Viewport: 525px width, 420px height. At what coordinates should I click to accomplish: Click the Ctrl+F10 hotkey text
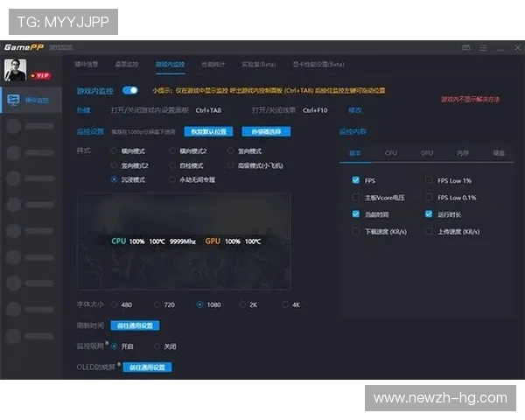[315, 110]
